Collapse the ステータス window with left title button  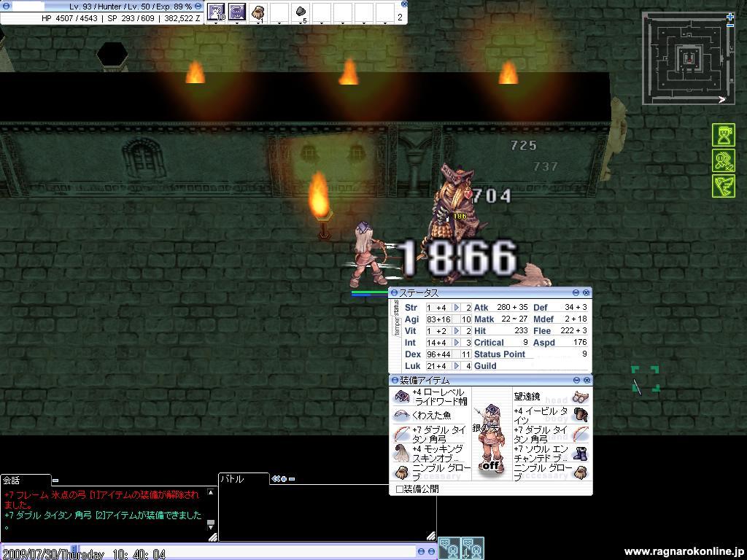tap(394, 293)
